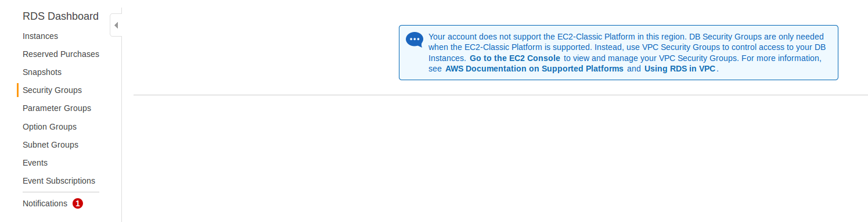Open Event Subscriptions
Image resolution: width=868 pixels, height=222 pixels.
[59, 181]
